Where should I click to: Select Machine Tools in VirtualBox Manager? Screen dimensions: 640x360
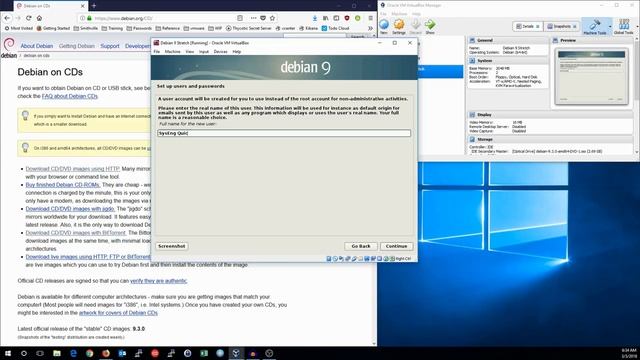pos(595,27)
